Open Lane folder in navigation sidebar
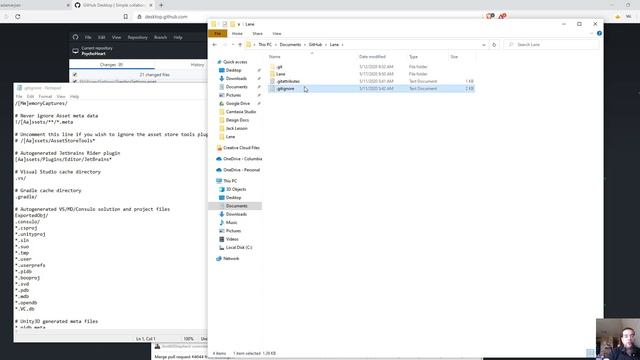This screenshot has width=640, height=360. pyautogui.click(x=231, y=137)
